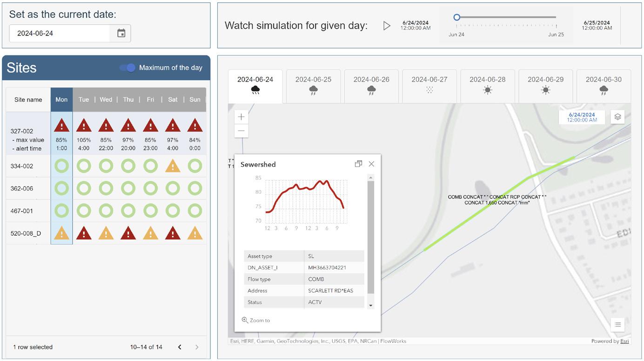Follow the Esri attribution link
Screen dimensions: 644x361
pyautogui.click(x=624, y=341)
